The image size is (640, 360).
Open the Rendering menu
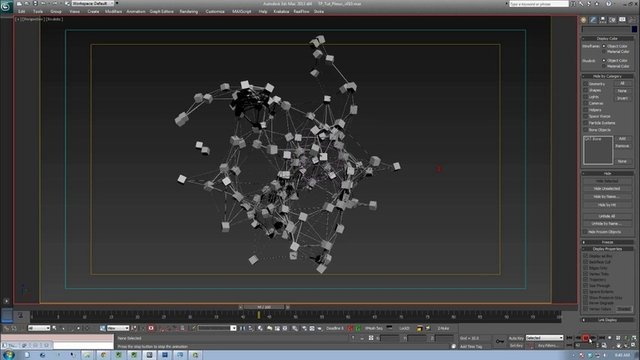coord(189,11)
